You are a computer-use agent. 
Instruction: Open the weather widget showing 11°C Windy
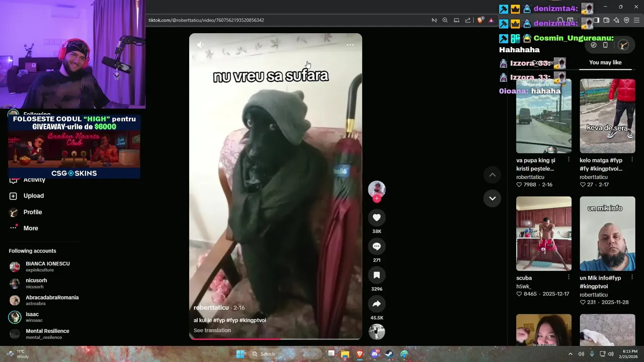[18, 354]
